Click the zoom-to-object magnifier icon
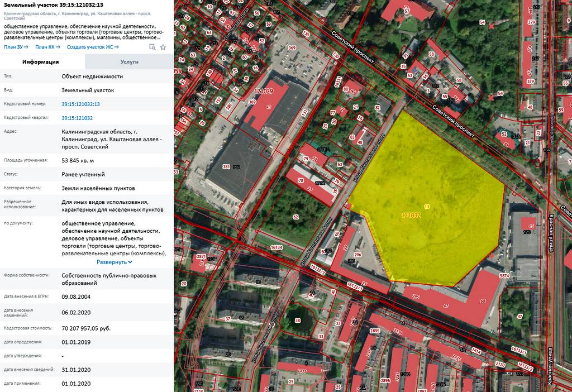Image resolution: width=572 pixels, height=392 pixels. point(152,47)
